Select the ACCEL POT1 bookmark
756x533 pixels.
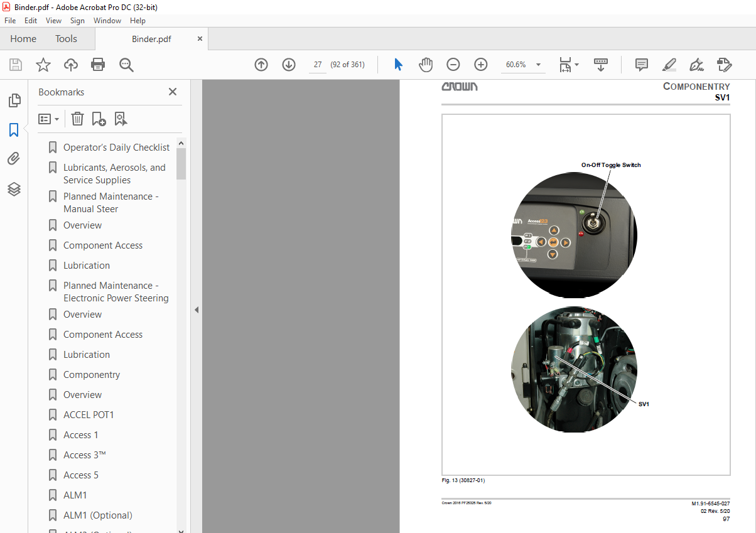[x=89, y=415]
